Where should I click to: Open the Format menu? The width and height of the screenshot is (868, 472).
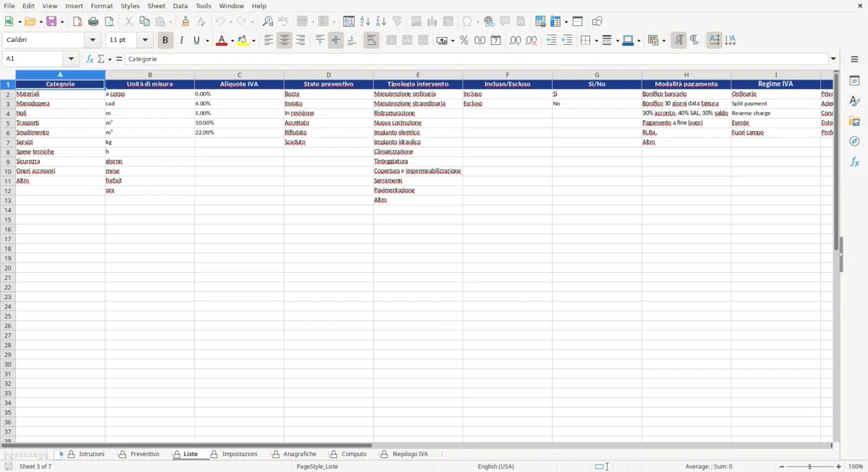coord(101,6)
